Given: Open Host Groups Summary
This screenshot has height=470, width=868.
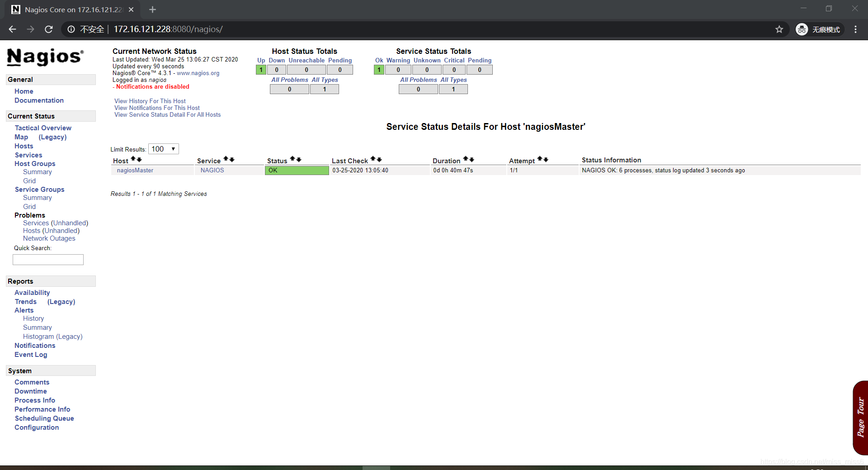Looking at the screenshot, I should (x=38, y=172).
